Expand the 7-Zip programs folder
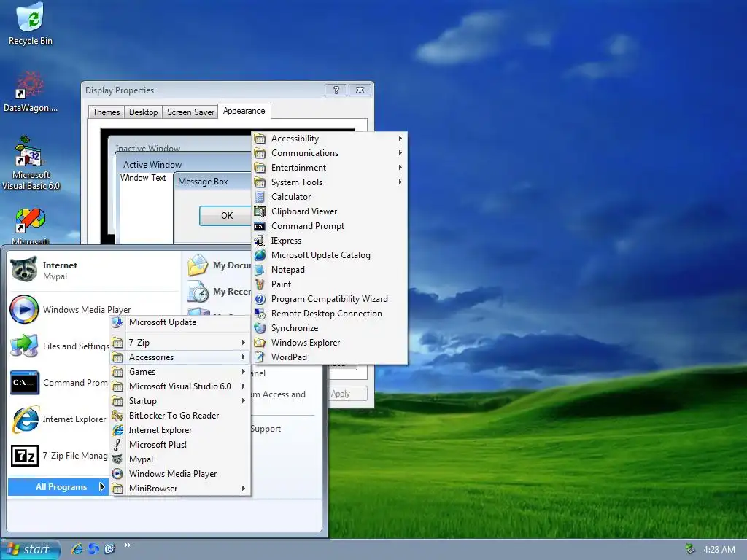Viewport: 747px width, 560px height. [x=180, y=343]
